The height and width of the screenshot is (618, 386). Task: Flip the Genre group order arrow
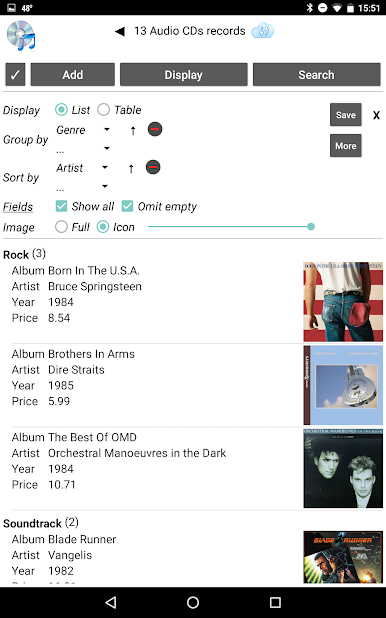(133, 130)
